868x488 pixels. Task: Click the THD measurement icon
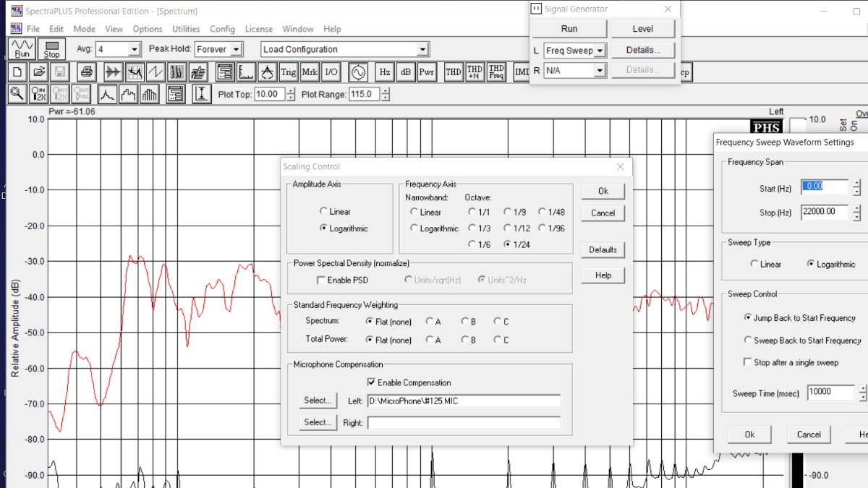453,72
